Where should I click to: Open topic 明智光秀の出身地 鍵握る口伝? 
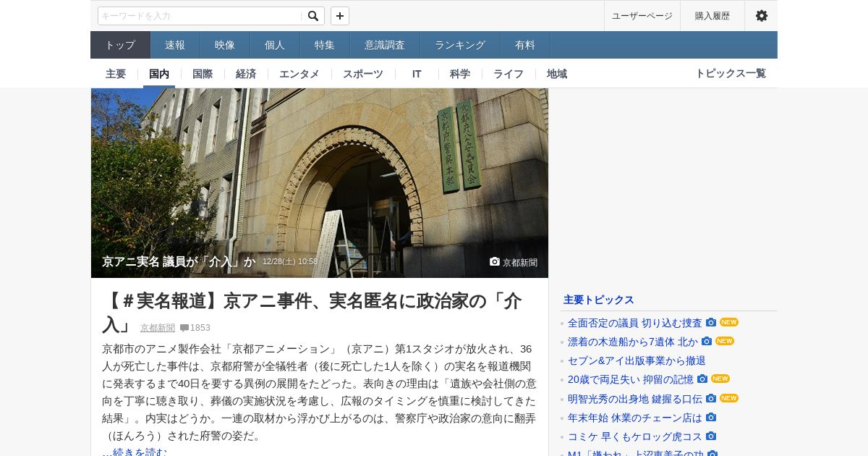[x=635, y=399]
